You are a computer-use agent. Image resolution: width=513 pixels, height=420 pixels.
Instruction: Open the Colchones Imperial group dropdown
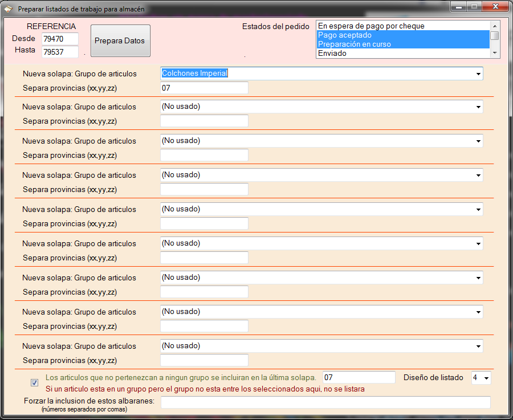[x=478, y=74]
